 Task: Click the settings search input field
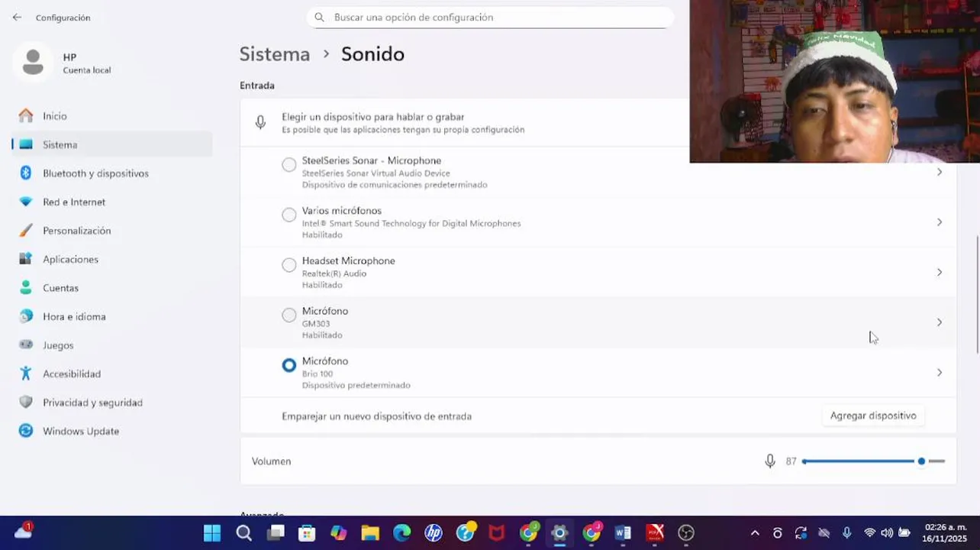tap(490, 17)
